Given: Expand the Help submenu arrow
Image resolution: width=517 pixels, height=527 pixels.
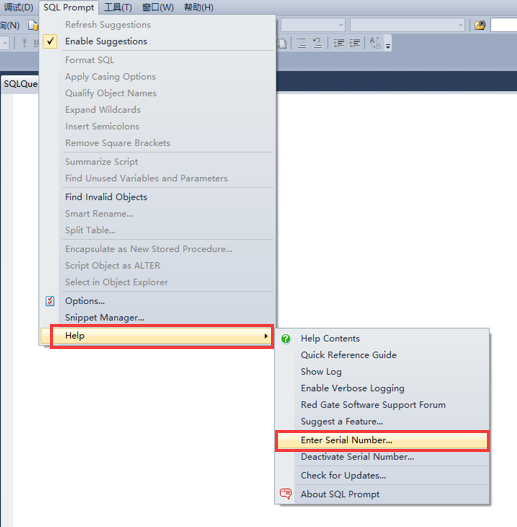Looking at the screenshot, I should tap(266, 336).
